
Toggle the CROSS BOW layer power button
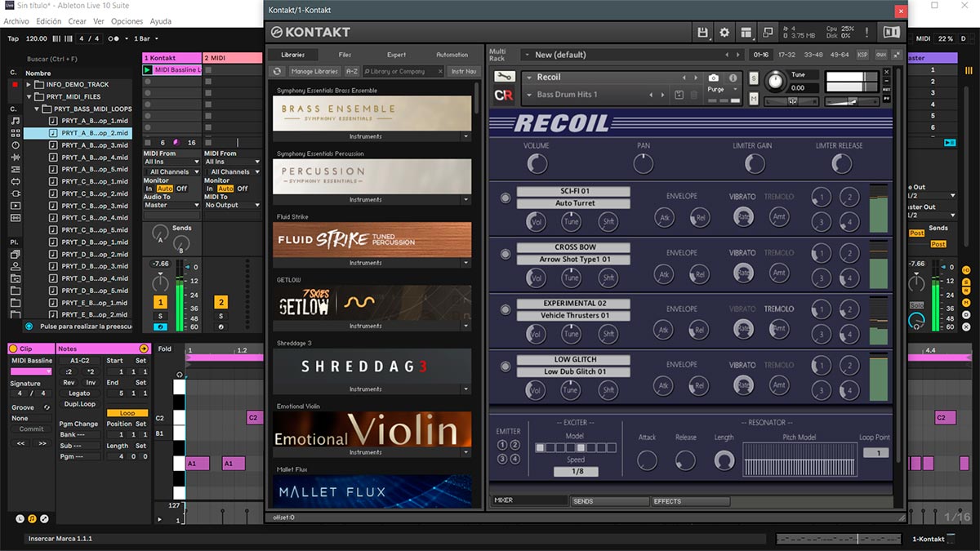pyautogui.click(x=505, y=254)
